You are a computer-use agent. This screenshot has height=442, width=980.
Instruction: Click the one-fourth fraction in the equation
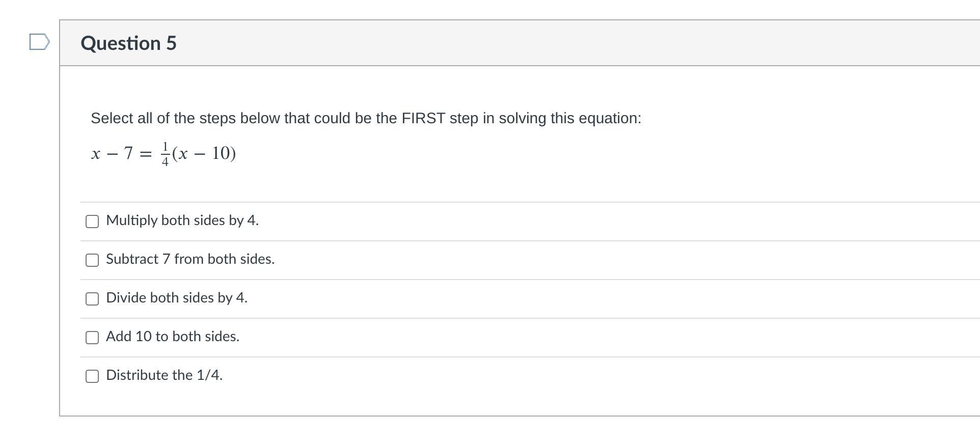(165, 154)
